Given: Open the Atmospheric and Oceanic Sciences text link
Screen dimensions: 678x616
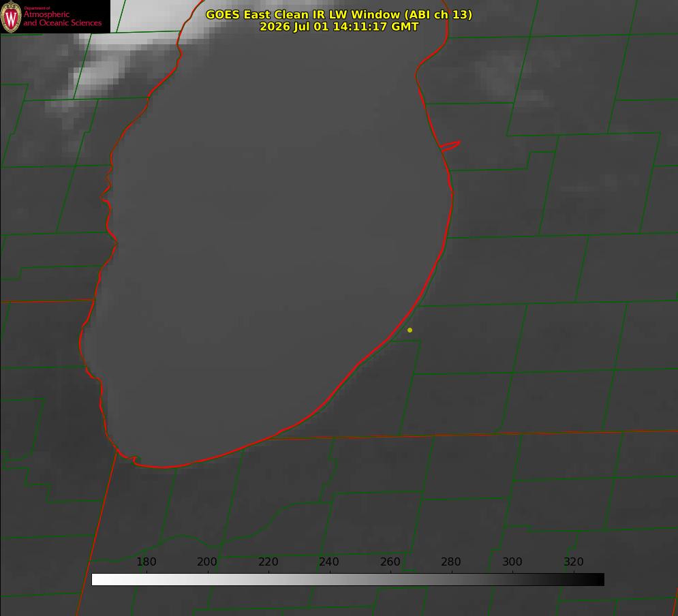Looking at the screenshot, I should coord(62,18).
